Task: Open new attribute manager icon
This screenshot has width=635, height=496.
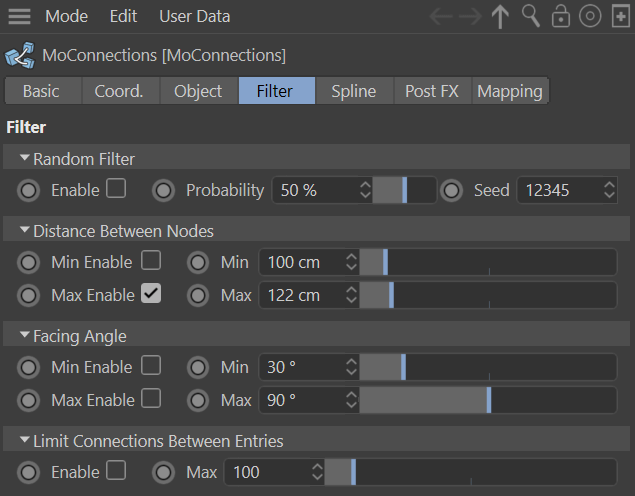Action: (x=619, y=16)
